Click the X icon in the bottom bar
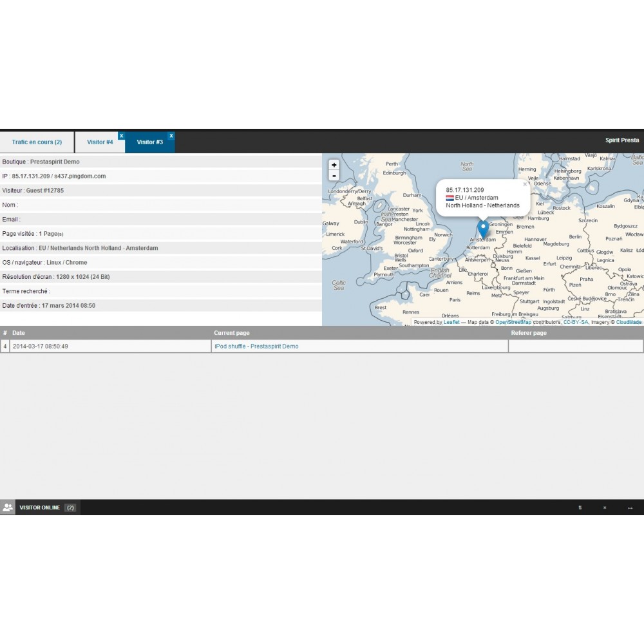Viewport: 644px width, 644px height. tap(605, 507)
